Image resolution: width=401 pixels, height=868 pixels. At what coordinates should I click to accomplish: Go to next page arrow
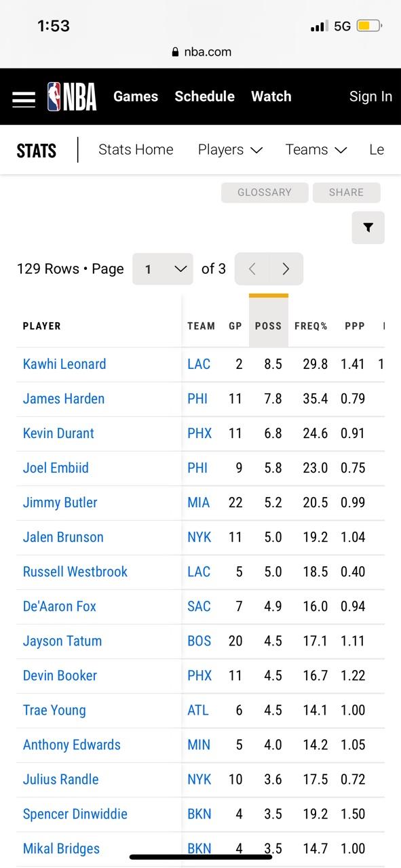pos(286,269)
